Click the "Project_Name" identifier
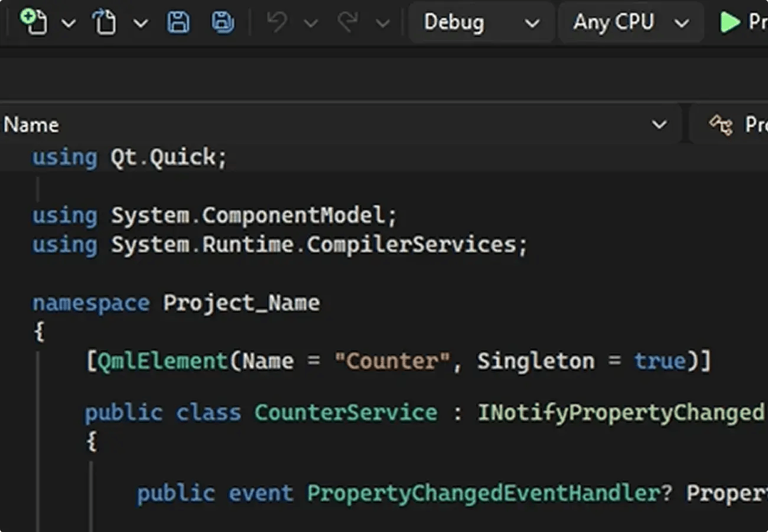The image size is (768, 532). 242,303
